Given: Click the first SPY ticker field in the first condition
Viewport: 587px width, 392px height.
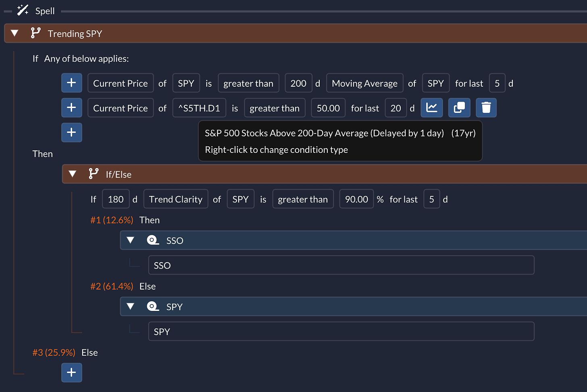Looking at the screenshot, I should click(186, 83).
